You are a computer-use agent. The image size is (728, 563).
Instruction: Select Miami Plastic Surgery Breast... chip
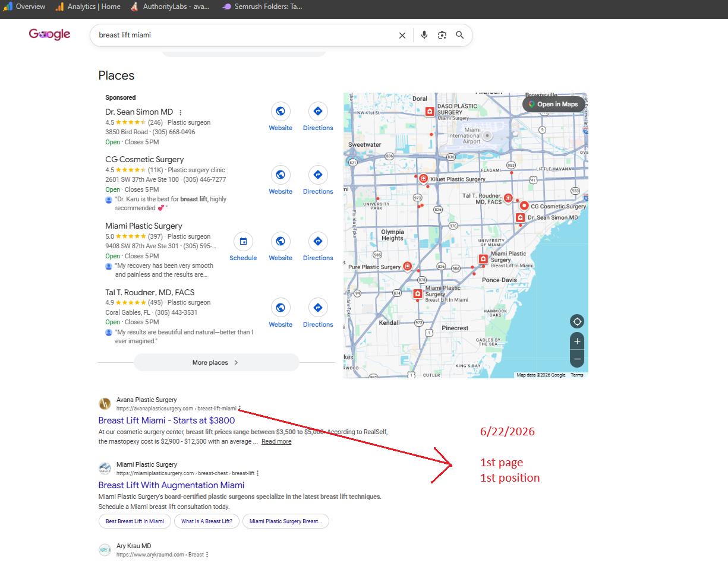pos(286,521)
